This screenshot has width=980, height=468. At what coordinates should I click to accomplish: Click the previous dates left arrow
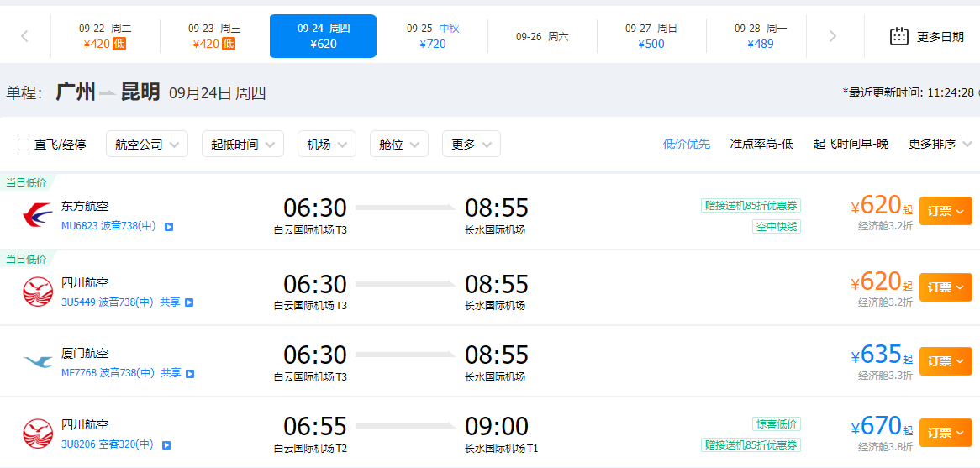click(25, 36)
